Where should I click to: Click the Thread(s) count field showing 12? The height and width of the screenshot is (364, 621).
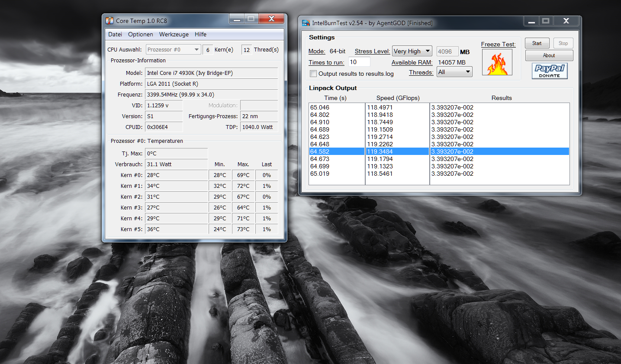point(246,50)
